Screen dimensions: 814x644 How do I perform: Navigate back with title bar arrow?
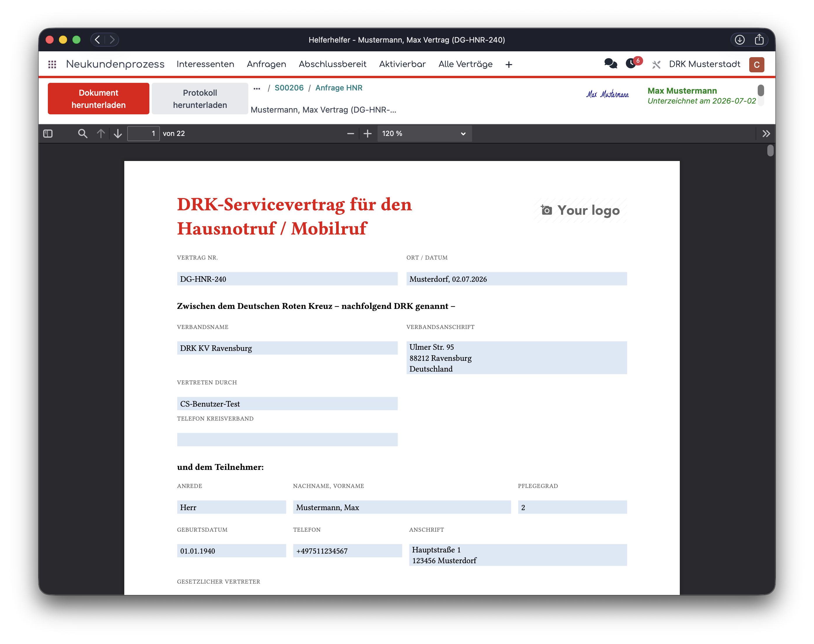pyautogui.click(x=97, y=40)
